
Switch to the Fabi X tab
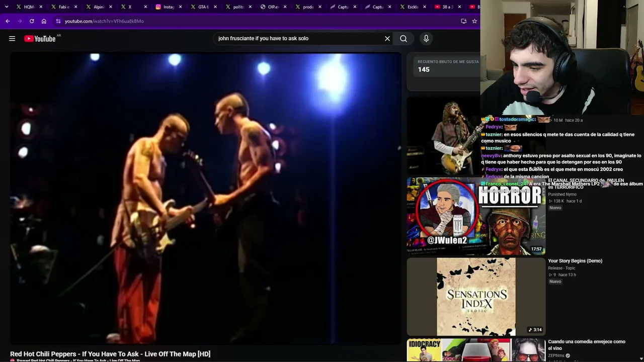(63, 7)
